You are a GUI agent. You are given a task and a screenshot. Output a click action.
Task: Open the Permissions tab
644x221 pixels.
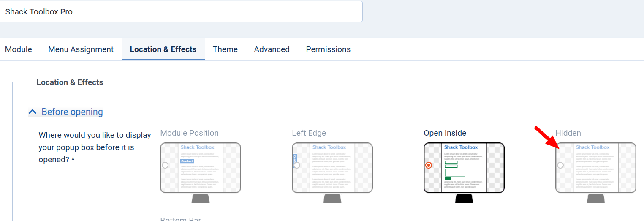point(328,49)
